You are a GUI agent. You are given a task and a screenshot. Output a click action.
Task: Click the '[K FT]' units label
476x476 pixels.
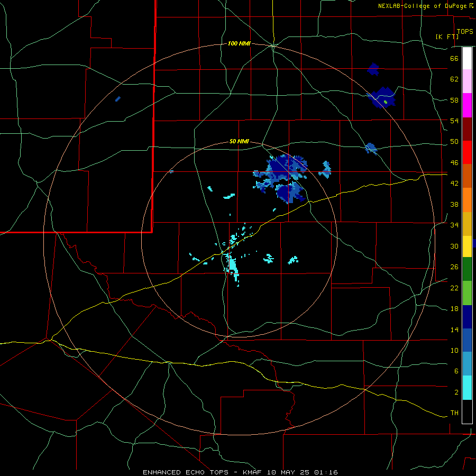click(447, 36)
